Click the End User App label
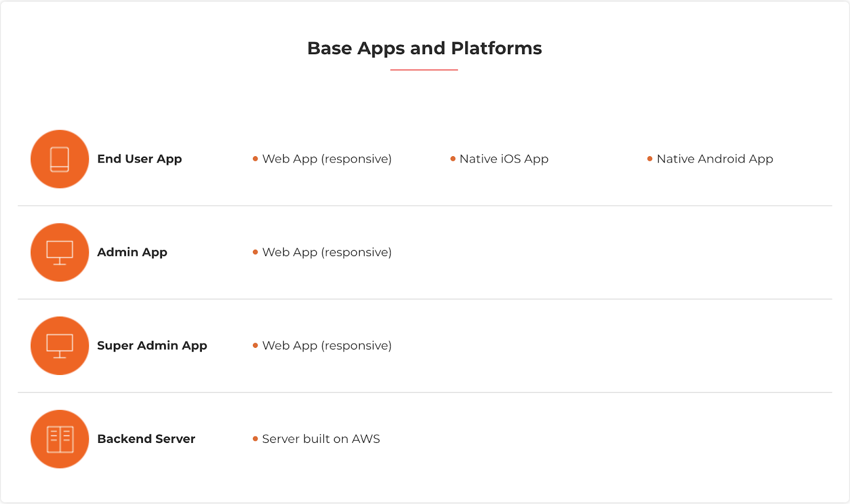This screenshot has width=850, height=504. tap(139, 159)
